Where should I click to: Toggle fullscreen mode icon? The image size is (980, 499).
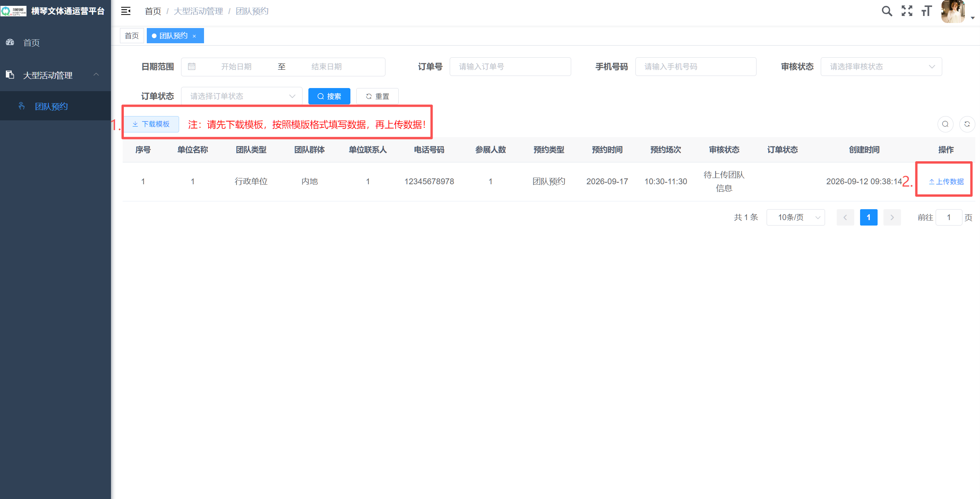[x=907, y=11]
